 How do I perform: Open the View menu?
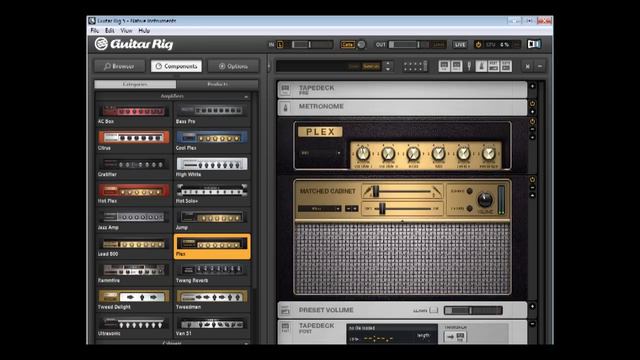tap(126, 31)
